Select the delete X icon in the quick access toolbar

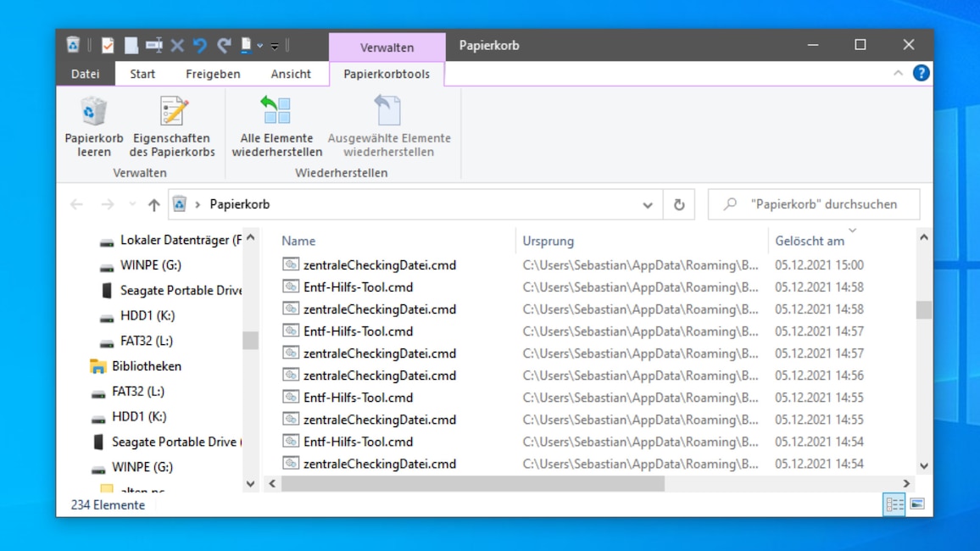(178, 46)
